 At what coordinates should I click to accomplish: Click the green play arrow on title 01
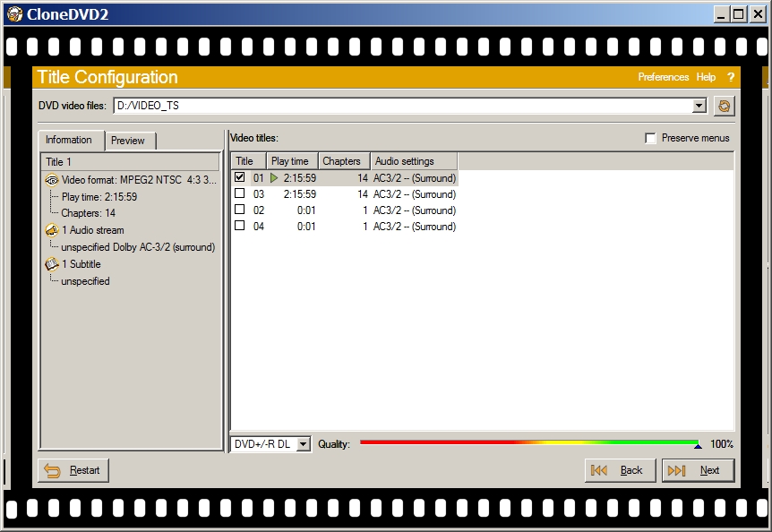(274, 177)
